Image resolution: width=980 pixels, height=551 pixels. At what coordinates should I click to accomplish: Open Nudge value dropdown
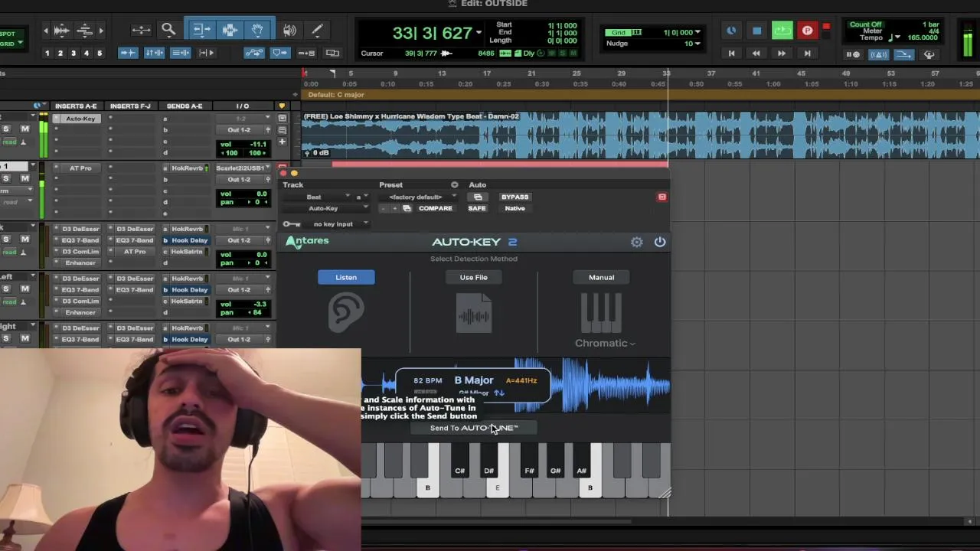[697, 44]
